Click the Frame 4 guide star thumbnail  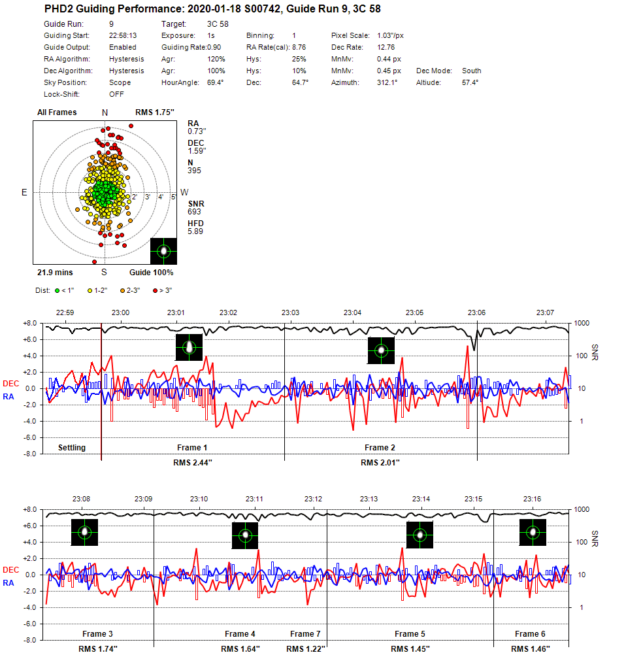[x=245, y=535]
